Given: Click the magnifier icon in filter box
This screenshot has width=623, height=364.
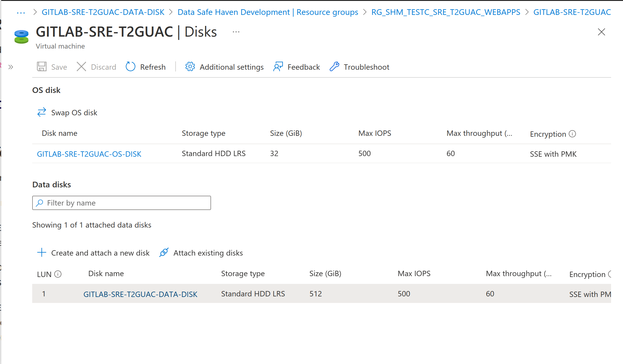Looking at the screenshot, I should [x=39, y=203].
